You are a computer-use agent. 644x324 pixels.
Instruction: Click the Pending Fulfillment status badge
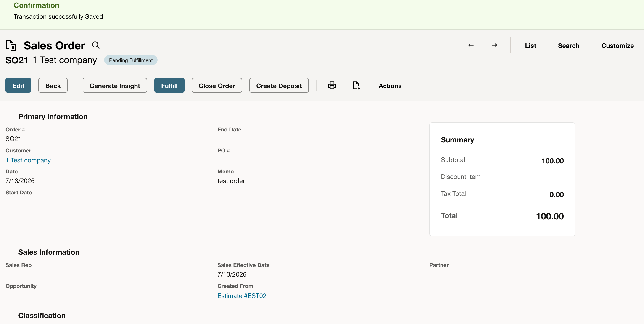coord(130,60)
